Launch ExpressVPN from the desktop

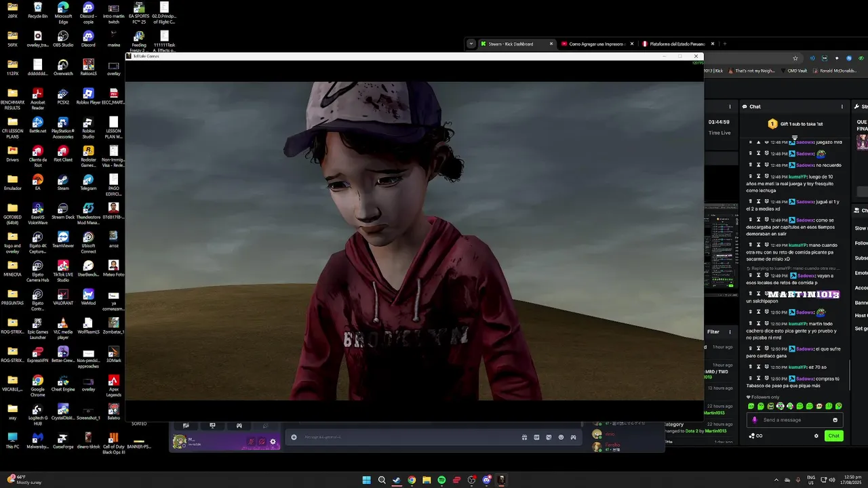click(38, 354)
